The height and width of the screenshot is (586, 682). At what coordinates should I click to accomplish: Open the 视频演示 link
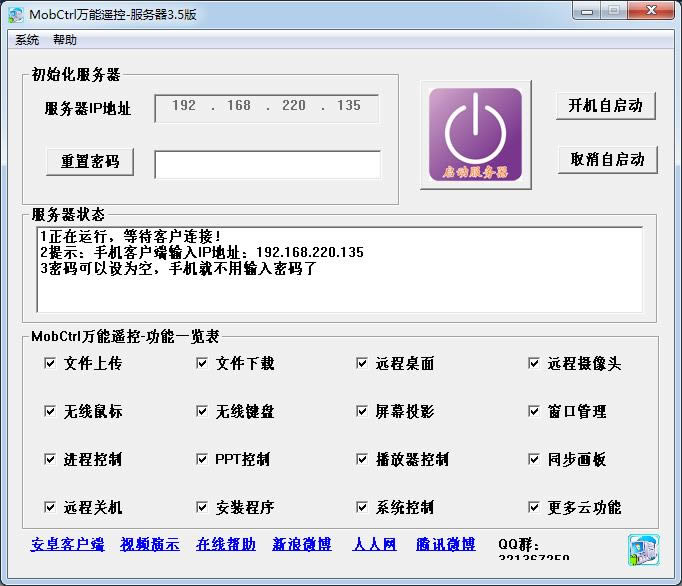150,545
